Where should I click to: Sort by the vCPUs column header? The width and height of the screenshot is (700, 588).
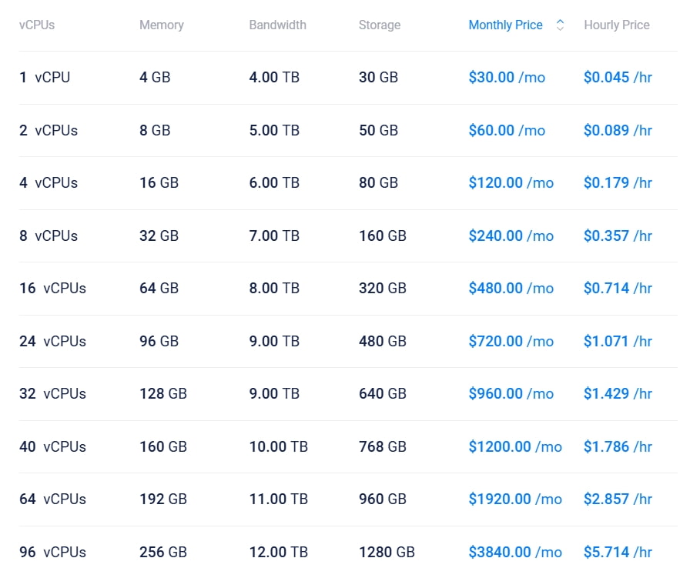tap(37, 25)
